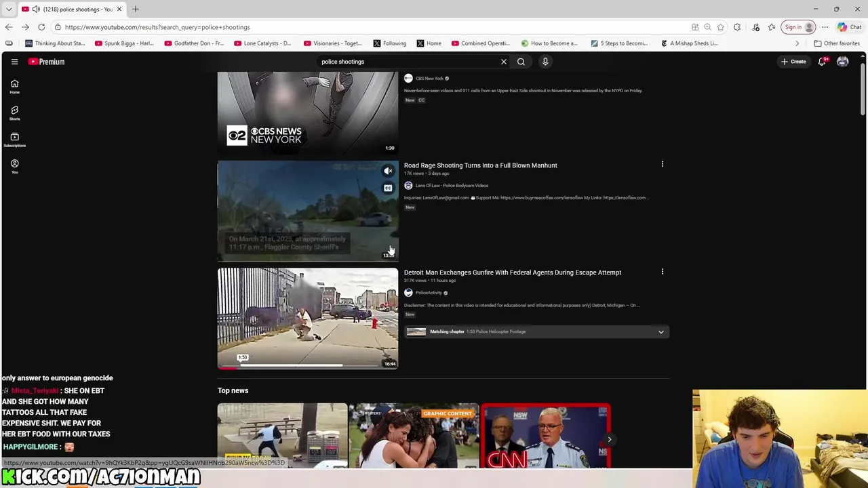Open more options for Road Rage Shooting video

coord(663,164)
